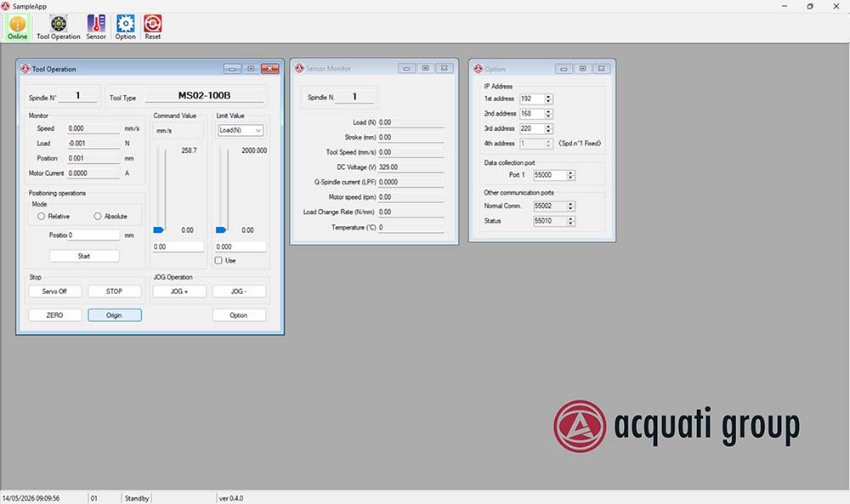The image size is (850, 504).
Task: Click the Tool Type MS02-100B field
Action: point(204,96)
